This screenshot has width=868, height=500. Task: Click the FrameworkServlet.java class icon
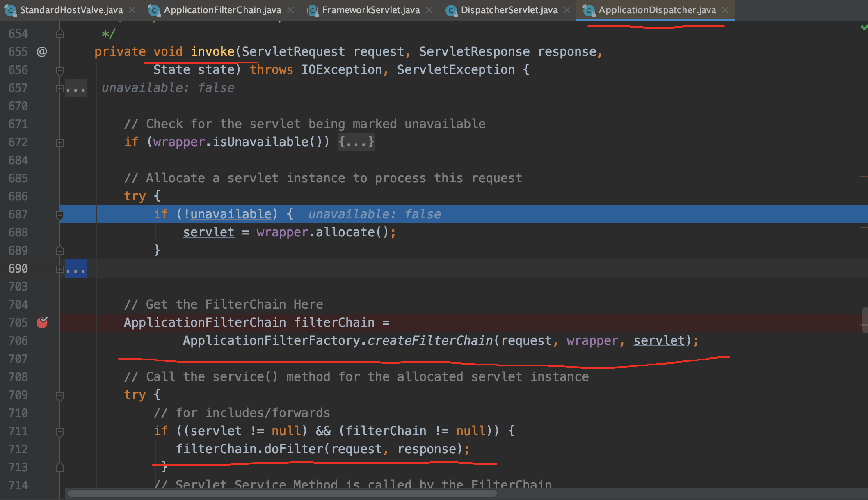click(313, 10)
